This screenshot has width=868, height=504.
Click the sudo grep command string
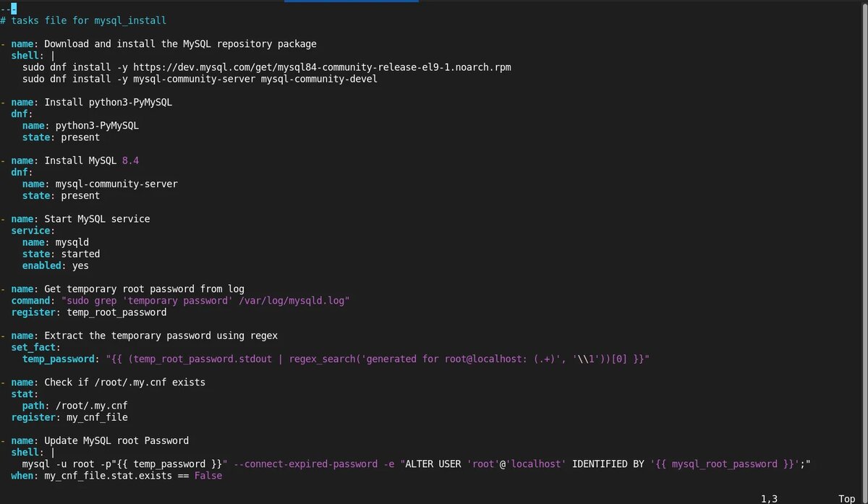pyautogui.click(x=205, y=301)
